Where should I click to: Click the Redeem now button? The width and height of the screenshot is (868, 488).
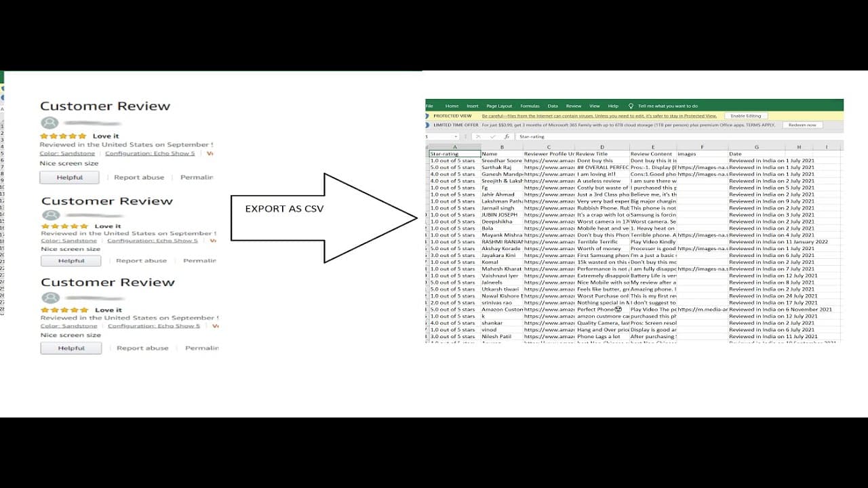pyautogui.click(x=803, y=125)
